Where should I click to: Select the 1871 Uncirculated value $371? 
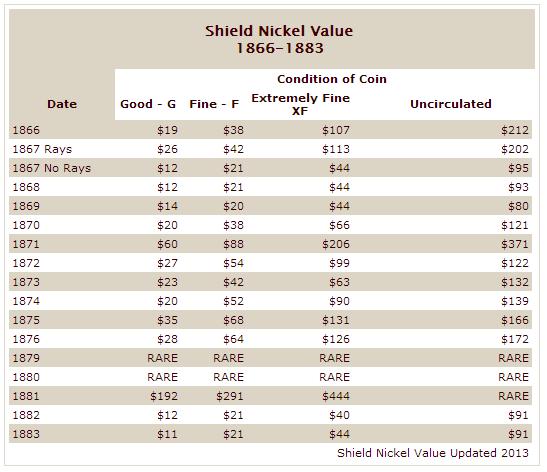tap(515, 244)
